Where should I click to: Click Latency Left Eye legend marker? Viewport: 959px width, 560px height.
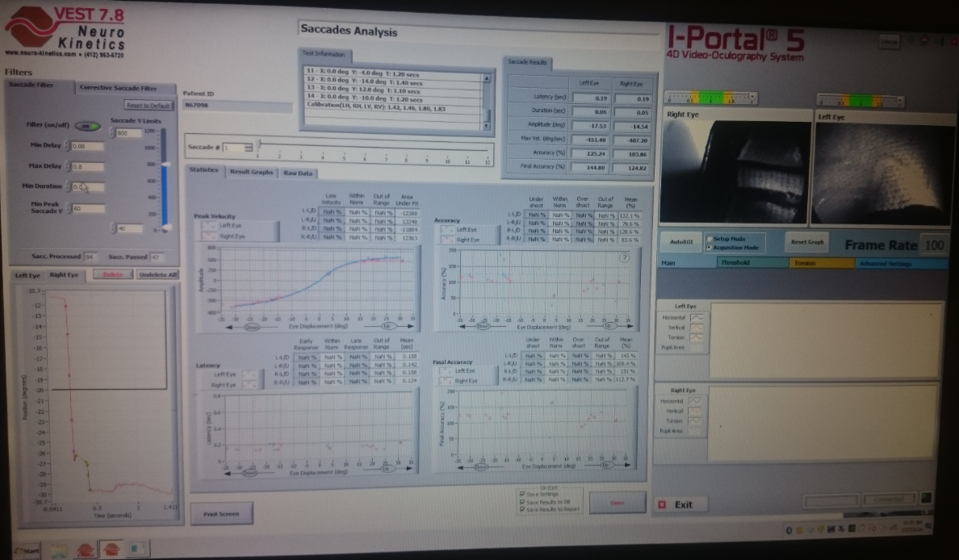249,374
